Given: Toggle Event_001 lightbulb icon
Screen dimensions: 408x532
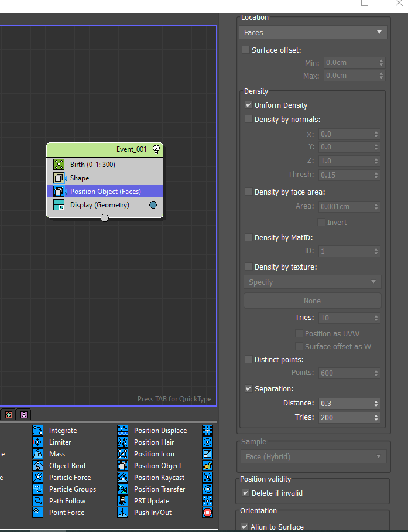Looking at the screenshot, I should (156, 149).
